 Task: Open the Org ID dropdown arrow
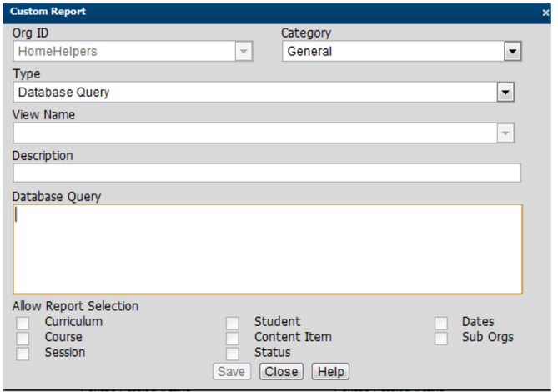click(x=243, y=52)
